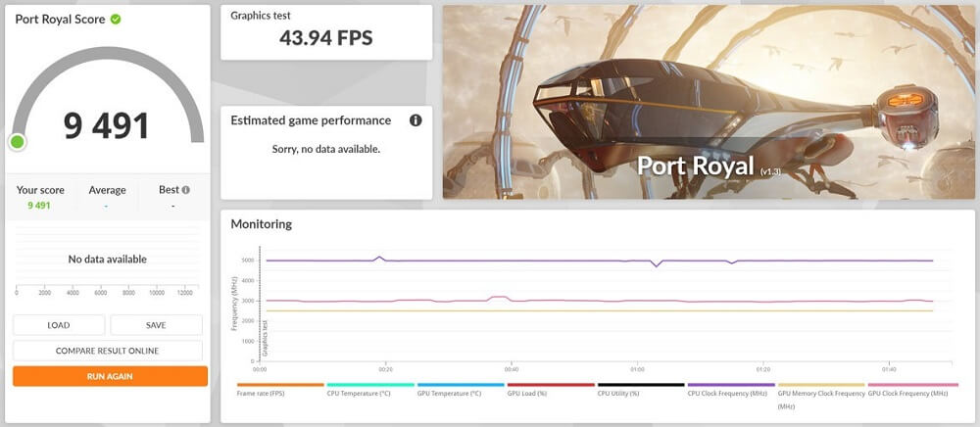Toggle the GPU Clock Frequency legend item
This screenshot has height=427, width=980.
click(912, 390)
